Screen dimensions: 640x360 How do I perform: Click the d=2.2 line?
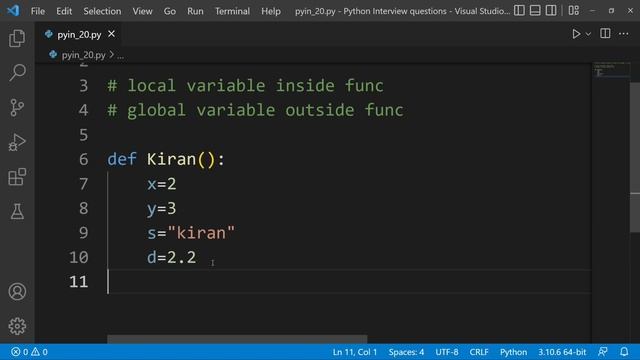point(171,257)
